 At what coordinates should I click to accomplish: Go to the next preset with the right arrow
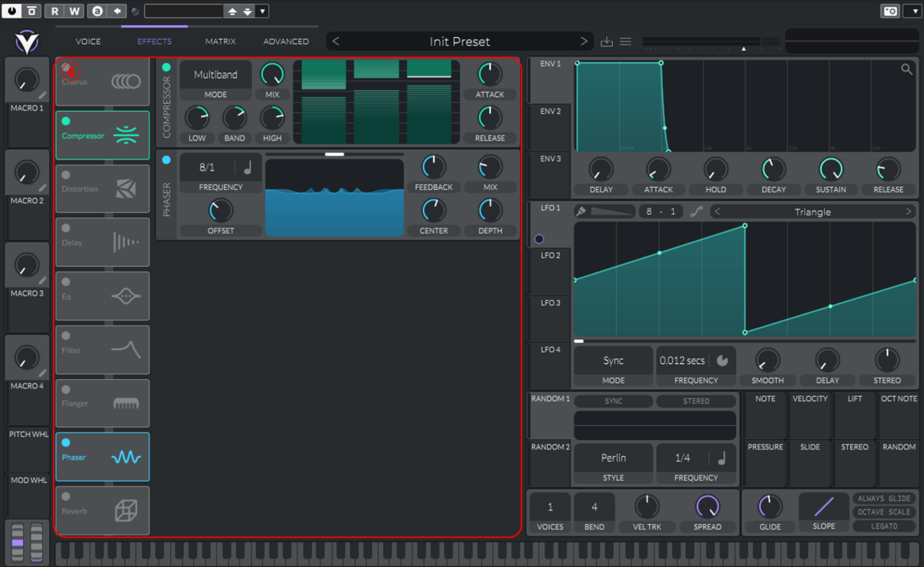(584, 42)
